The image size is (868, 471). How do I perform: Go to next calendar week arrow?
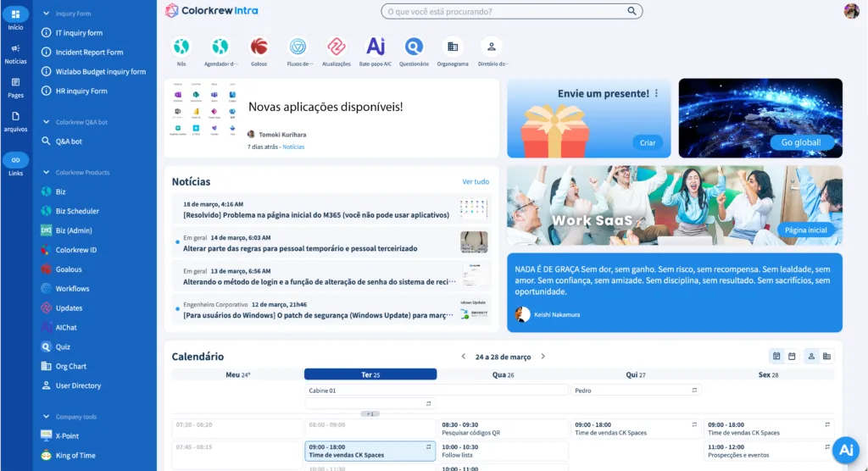[x=543, y=357]
